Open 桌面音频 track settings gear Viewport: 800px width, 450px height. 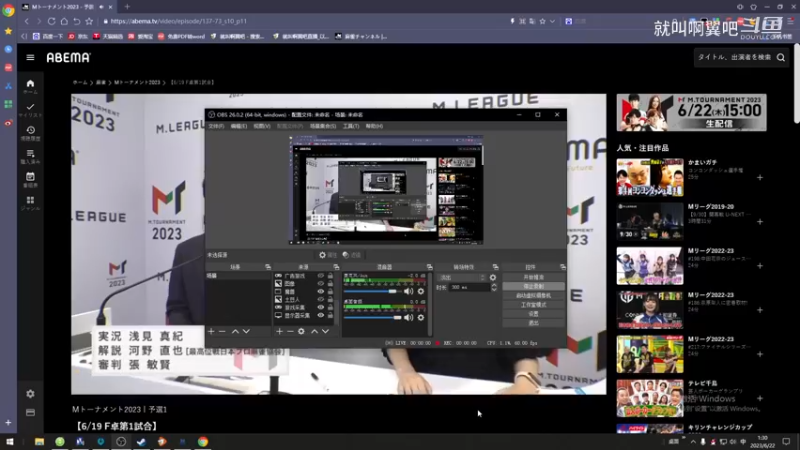tap(420, 317)
